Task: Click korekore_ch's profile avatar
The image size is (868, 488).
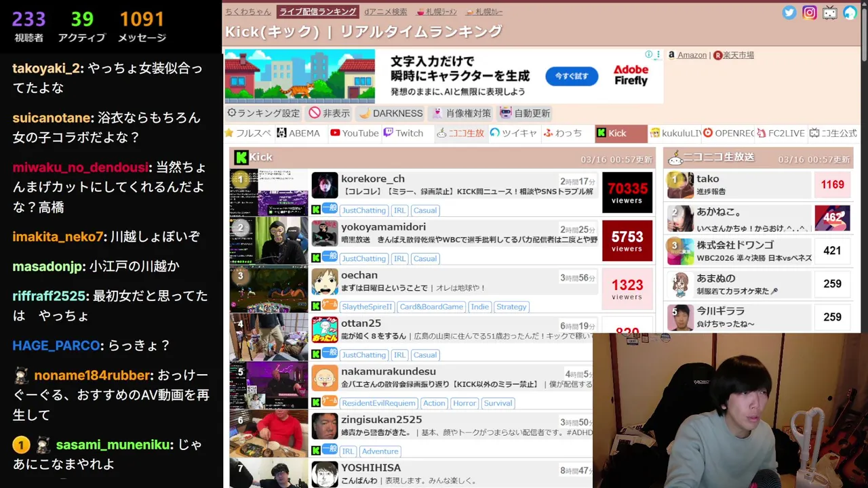Action: [325, 186]
